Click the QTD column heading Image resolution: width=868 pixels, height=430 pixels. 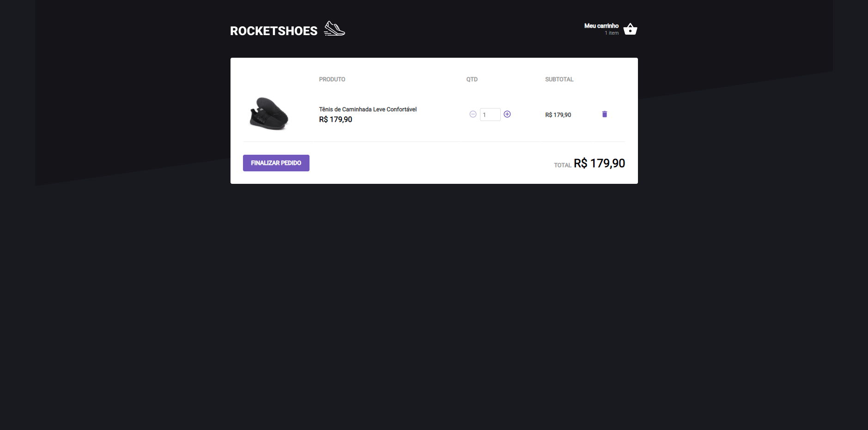[x=471, y=79]
